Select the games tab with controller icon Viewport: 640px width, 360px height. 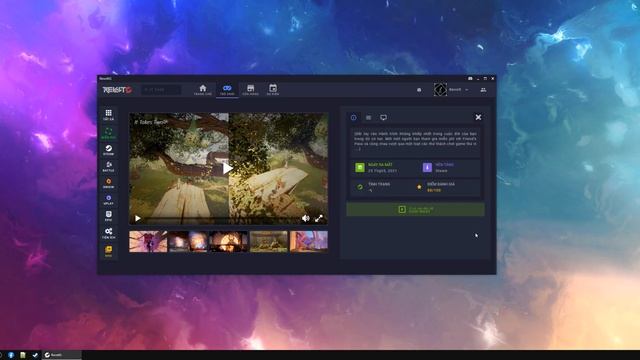[x=227, y=90]
